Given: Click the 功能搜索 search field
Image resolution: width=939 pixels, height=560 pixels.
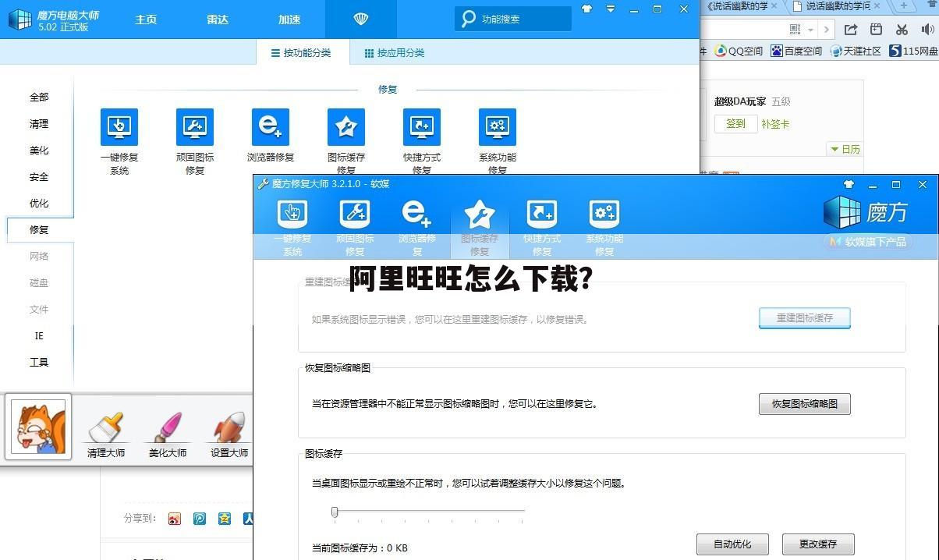Looking at the screenshot, I should click(x=513, y=19).
